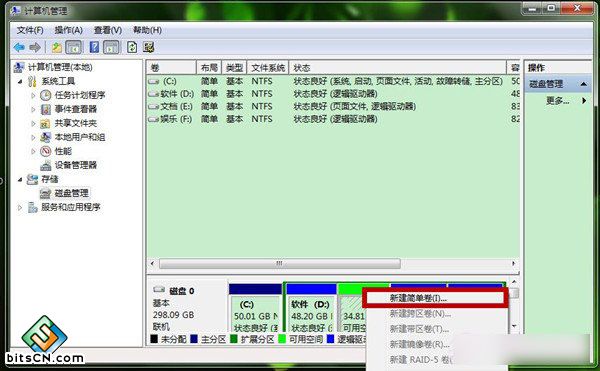Collapse the Storage (存储) tree node

point(20,179)
